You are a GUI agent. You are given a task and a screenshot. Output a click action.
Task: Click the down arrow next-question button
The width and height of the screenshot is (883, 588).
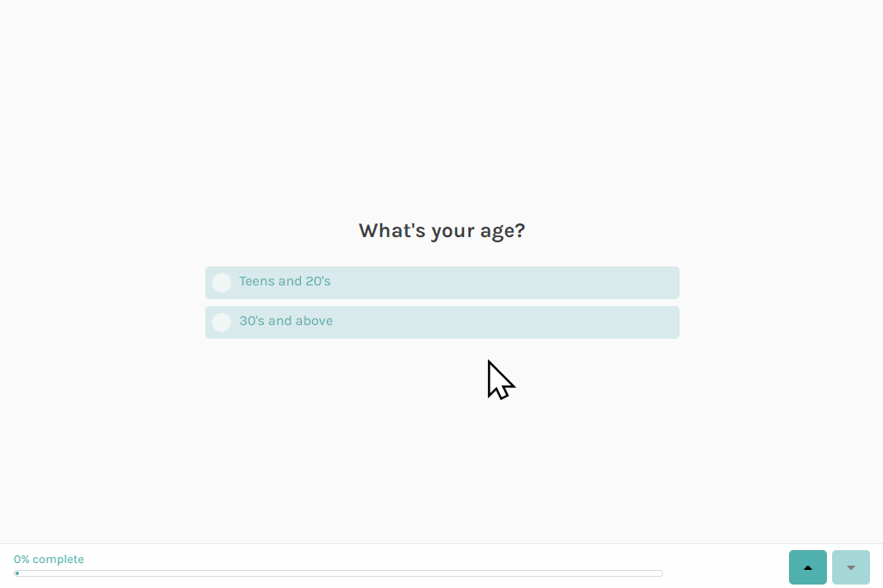coord(851,567)
